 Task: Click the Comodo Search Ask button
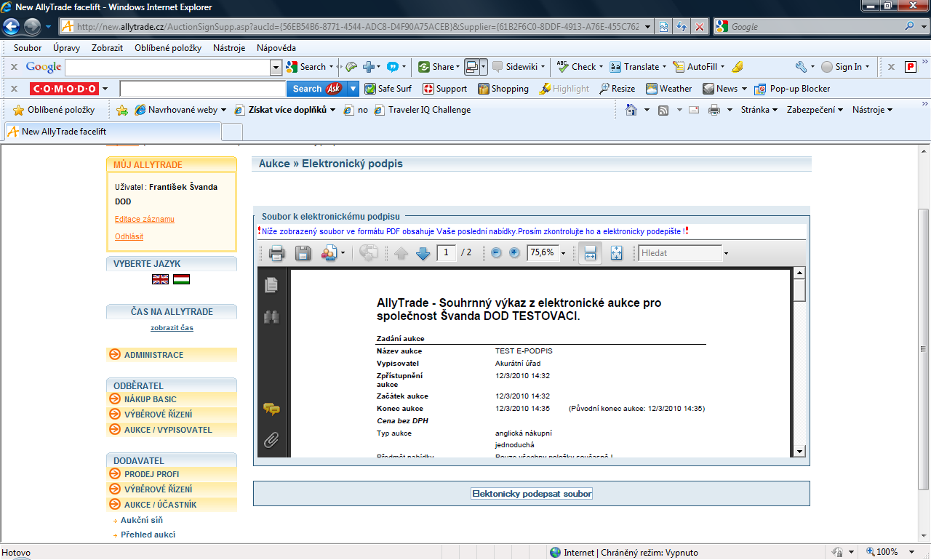pyautogui.click(x=317, y=89)
